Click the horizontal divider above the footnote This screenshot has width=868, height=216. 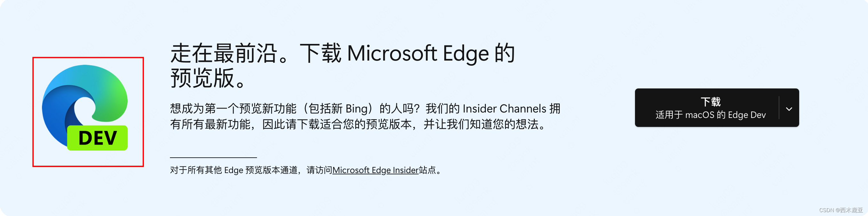click(x=213, y=158)
